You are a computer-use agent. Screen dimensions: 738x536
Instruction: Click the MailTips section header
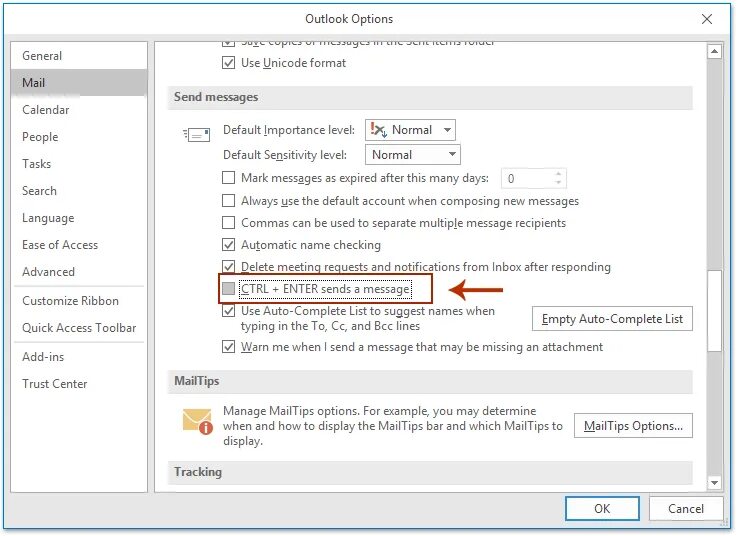click(430, 381)
